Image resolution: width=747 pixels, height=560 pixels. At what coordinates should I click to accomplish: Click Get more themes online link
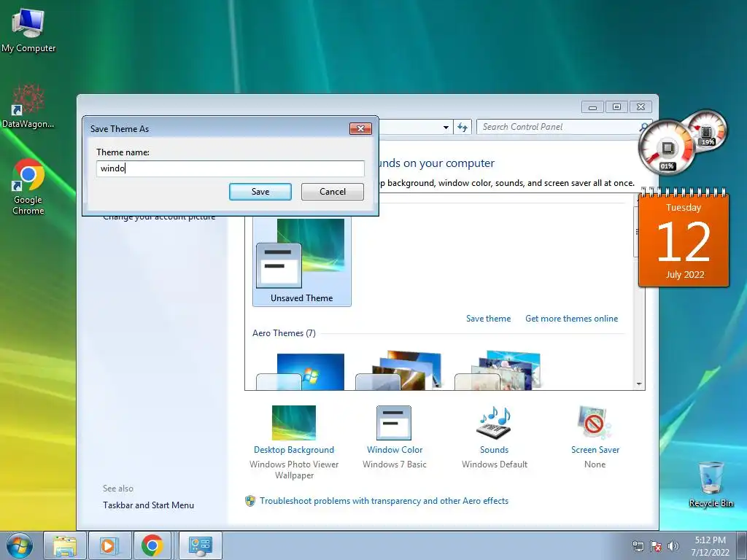pyautogui.click(x=572, y=319)
